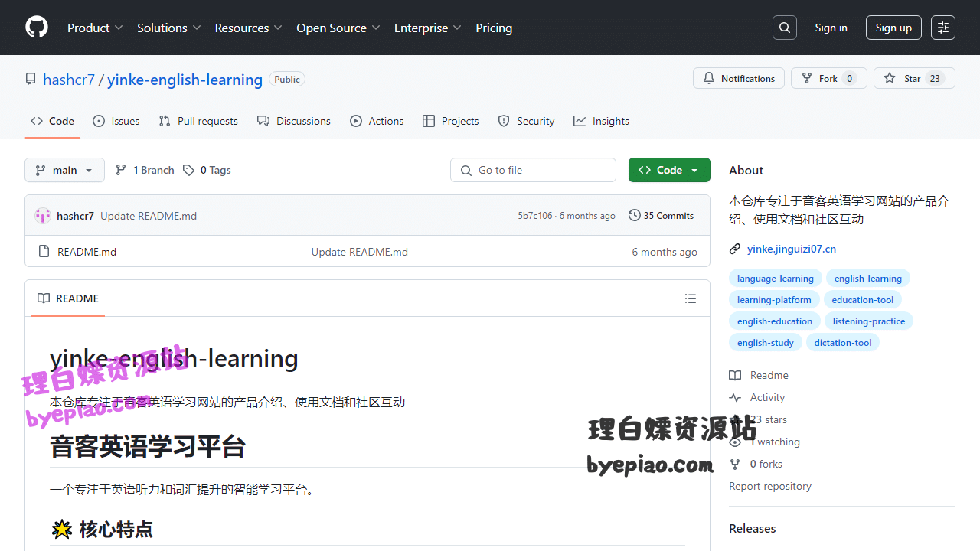Viewport: 980px width, 551px height.
Task: Open the Activity link in About
Action: click(x=757, y=397)
